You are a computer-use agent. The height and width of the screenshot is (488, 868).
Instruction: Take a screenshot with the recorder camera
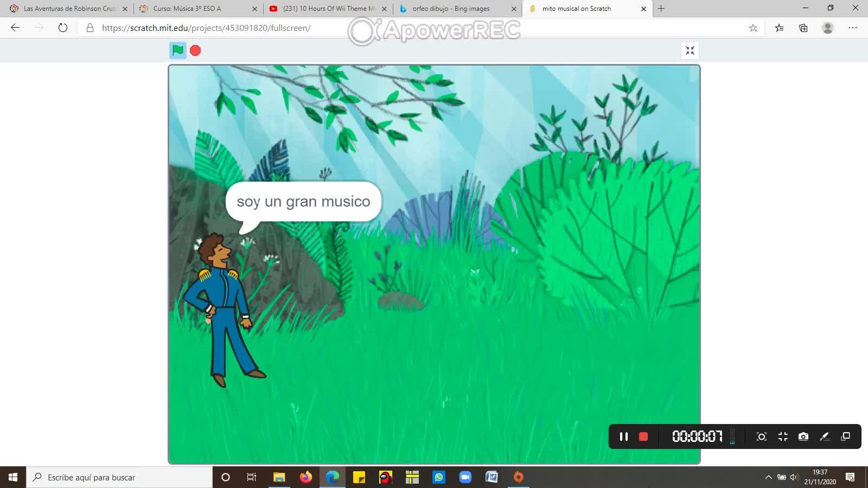click(803, 436)
